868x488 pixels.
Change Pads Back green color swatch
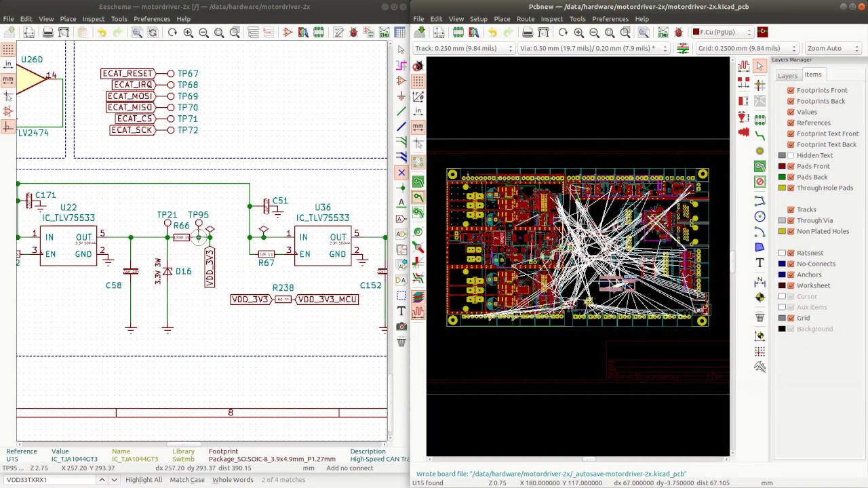click(782, 177)
